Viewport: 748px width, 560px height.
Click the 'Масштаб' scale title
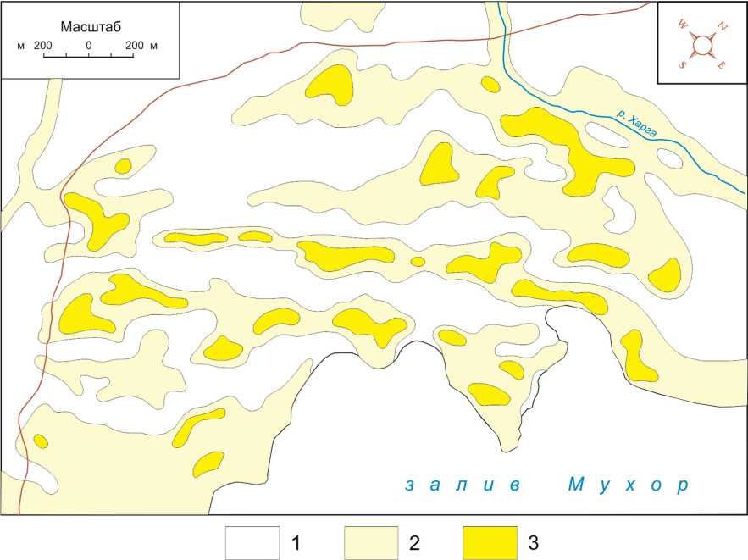coord(91,27)
